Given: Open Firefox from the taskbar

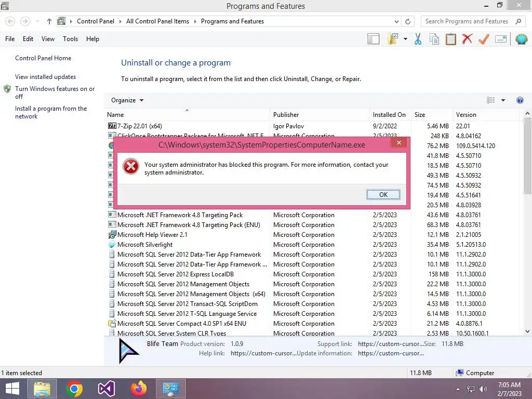Looking at the screenshot, I should coord(139,389).
